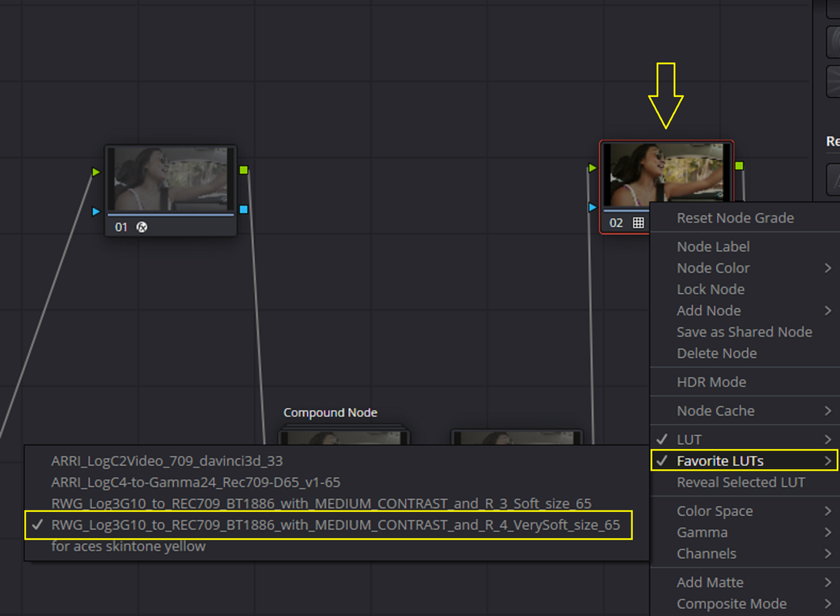The image size is (840, 616).
Task: Click node 02 blue key input connector
Action: 592,207
